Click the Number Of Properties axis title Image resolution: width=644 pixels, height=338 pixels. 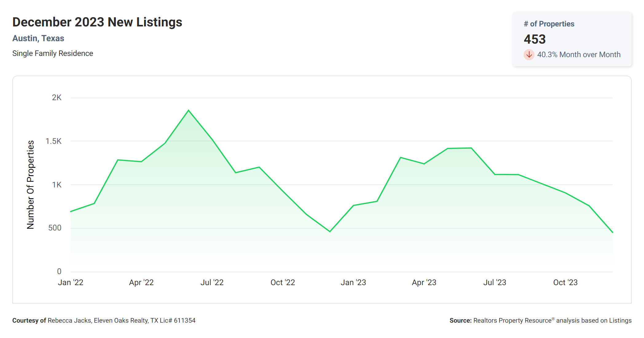pyautogui.click(x=30, y=185)
